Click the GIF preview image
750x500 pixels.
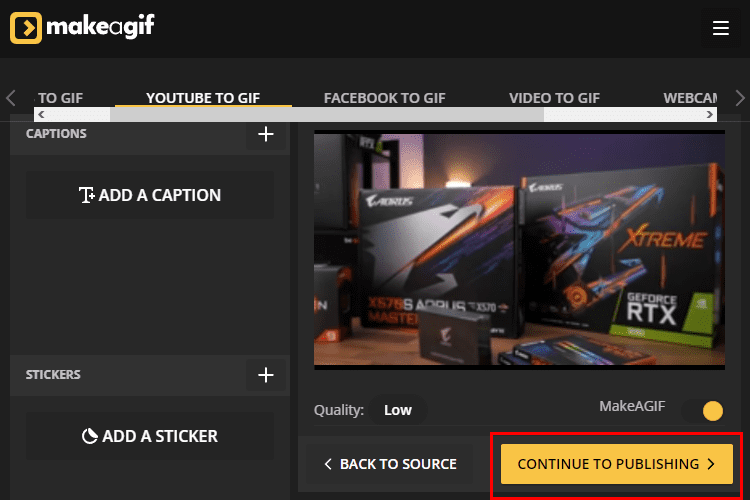(519, 249)
